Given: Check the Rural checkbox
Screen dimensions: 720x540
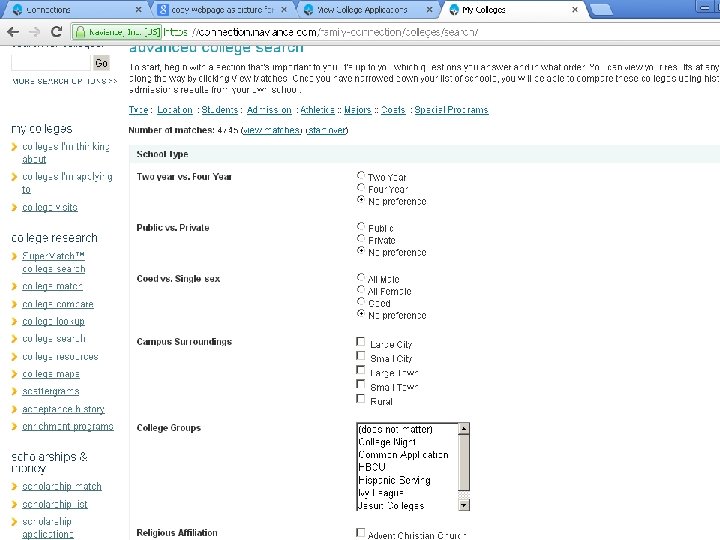Looking at the screenshot, I should (361, 399).
